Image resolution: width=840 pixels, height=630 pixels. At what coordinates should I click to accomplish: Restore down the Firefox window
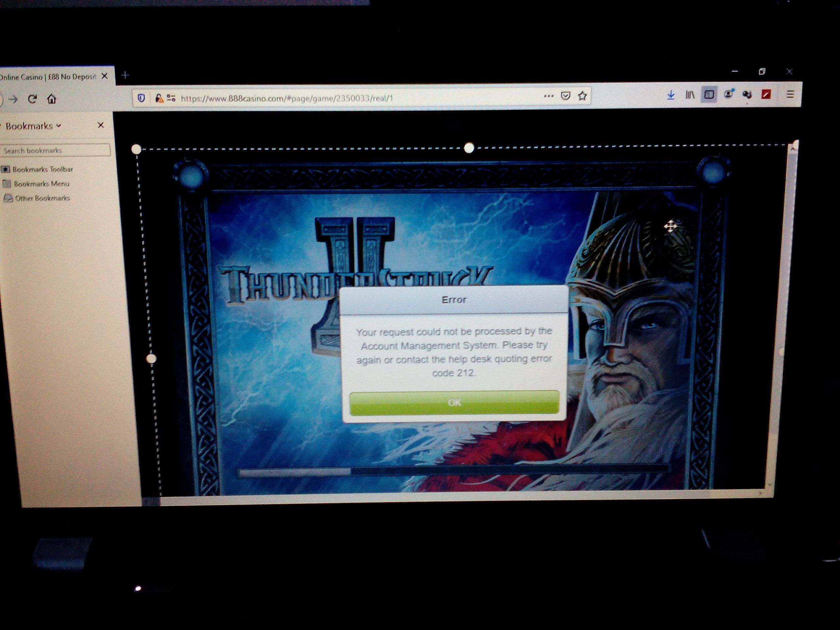coord(762,72)
